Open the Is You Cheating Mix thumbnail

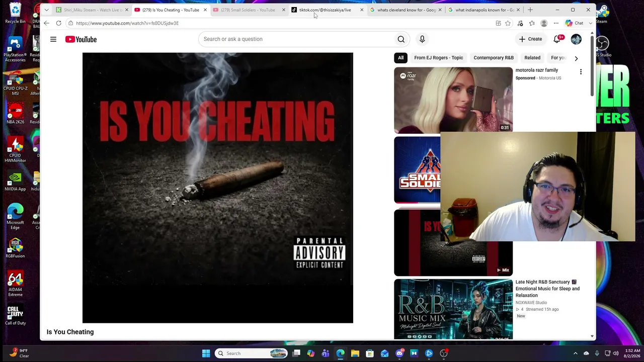pyautogui.click(x=453, y=243)
